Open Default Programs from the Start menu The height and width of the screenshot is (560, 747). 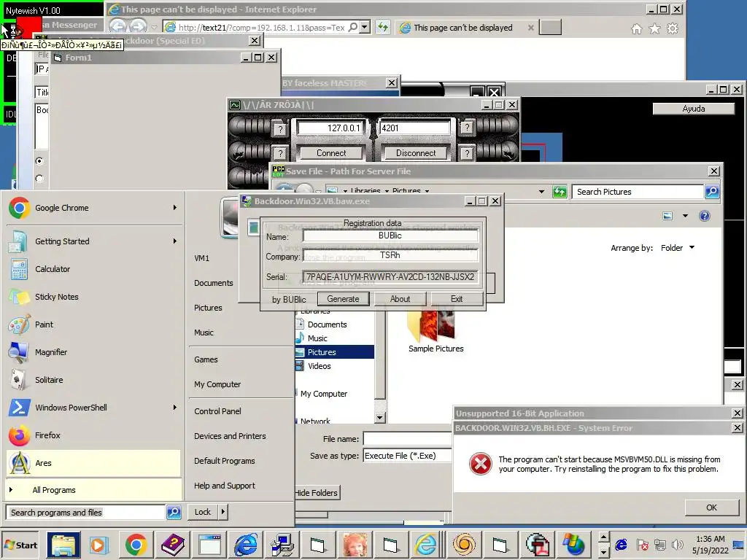pos(225,461)
